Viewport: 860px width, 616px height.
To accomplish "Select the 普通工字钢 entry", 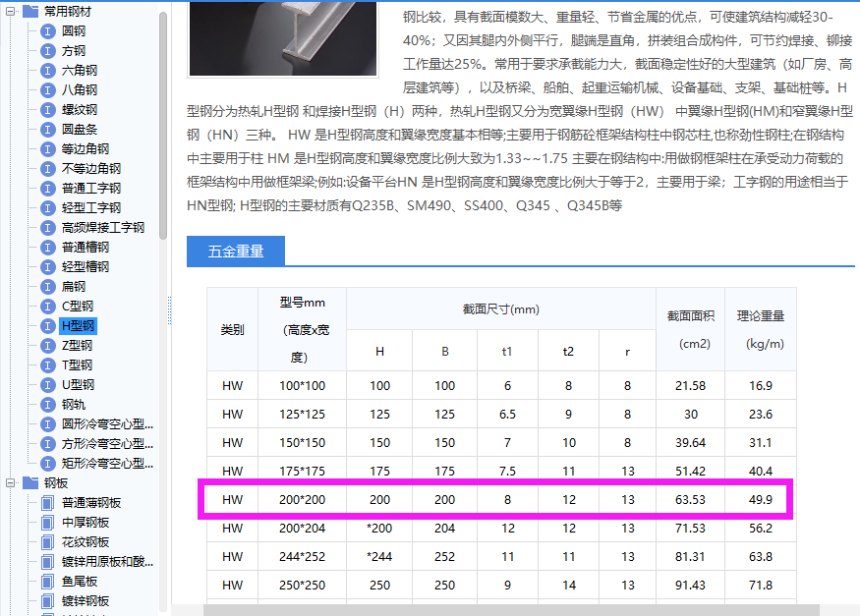I will point(91,189).
